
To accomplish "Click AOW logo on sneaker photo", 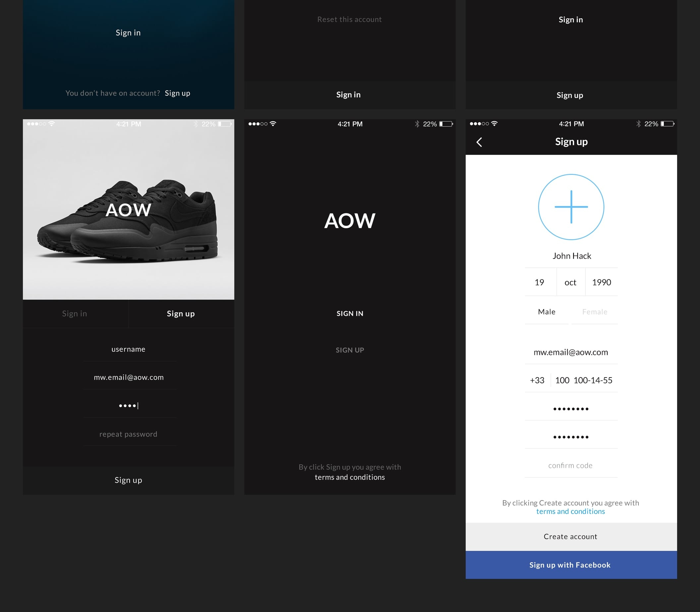I will pos(128,210).
